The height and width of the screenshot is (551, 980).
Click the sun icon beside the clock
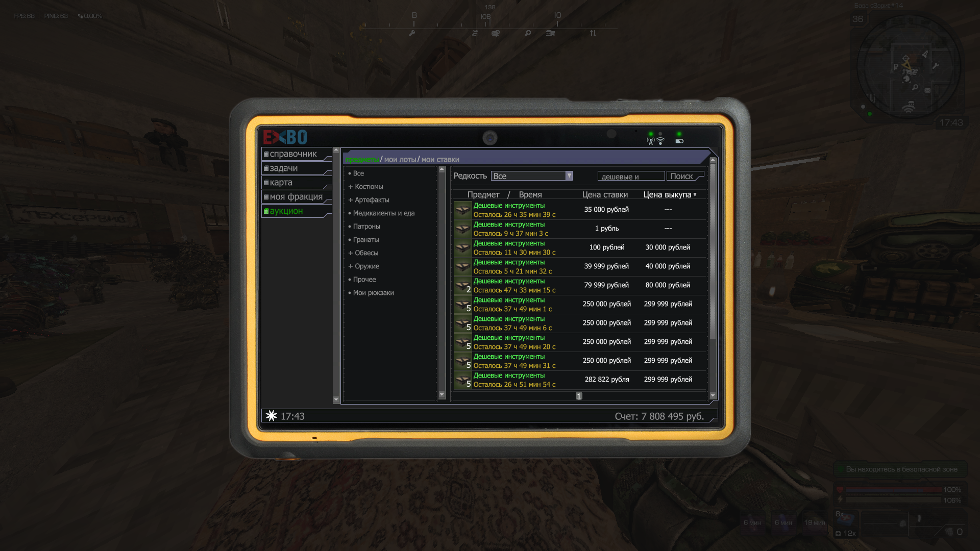pos(272,416)
